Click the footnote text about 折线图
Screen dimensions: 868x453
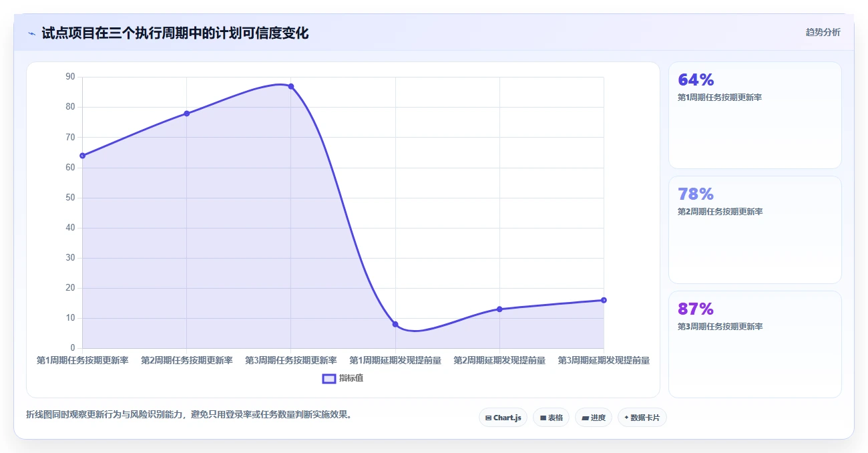pyautogui.click(x=188, y=414)
